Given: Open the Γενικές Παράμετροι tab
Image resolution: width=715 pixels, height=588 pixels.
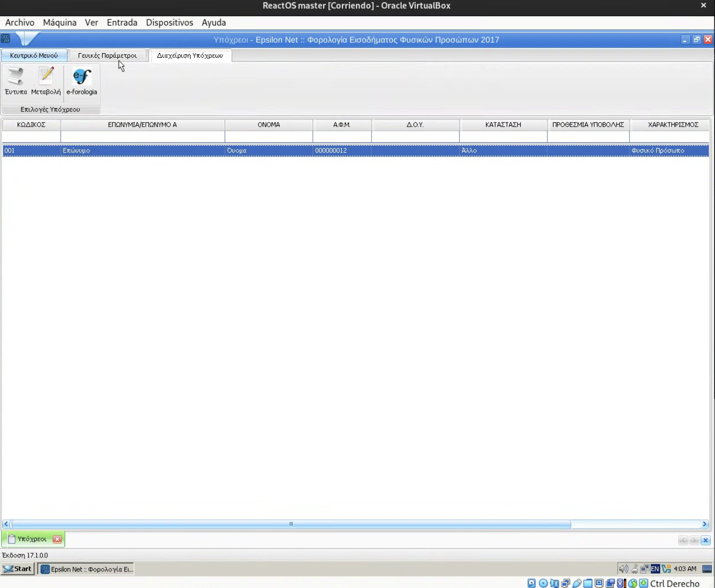Looking at the screenshot, I should click(x=107, y=55).
